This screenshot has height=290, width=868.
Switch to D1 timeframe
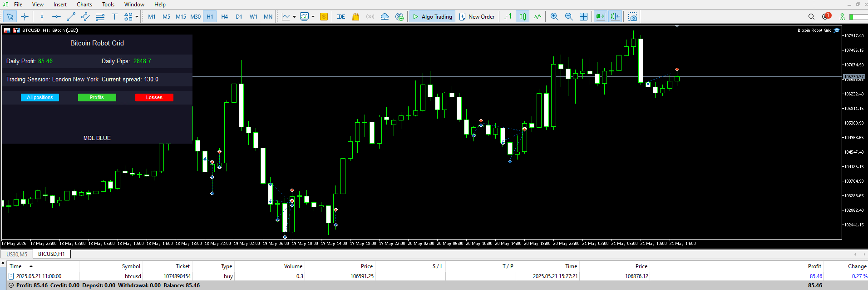tap(239, 17)
